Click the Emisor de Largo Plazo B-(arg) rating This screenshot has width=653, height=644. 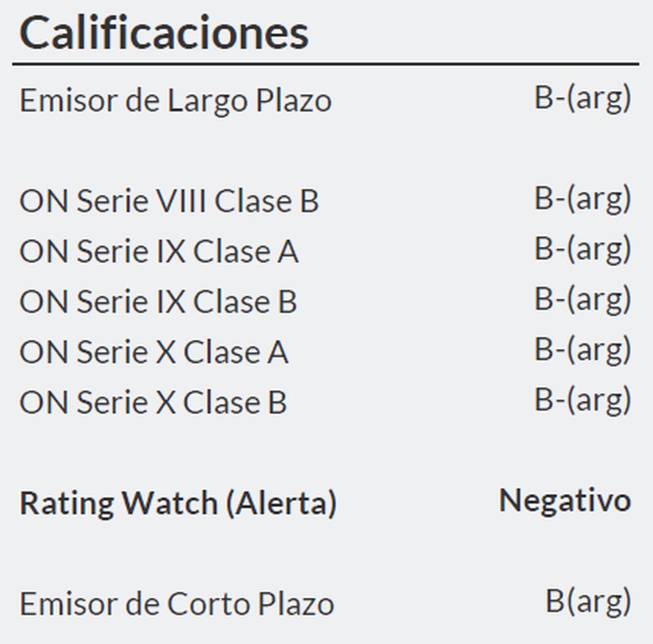(582, 99)
